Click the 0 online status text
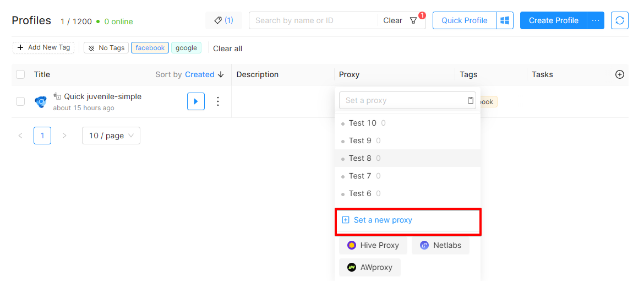644x281 pixels. [118, 21]
